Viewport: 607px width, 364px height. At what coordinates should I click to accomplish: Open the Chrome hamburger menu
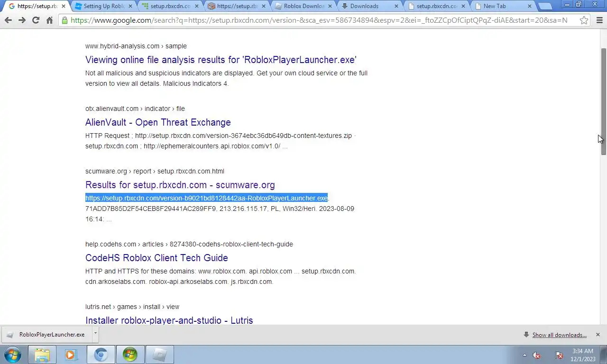coord(599,20)
